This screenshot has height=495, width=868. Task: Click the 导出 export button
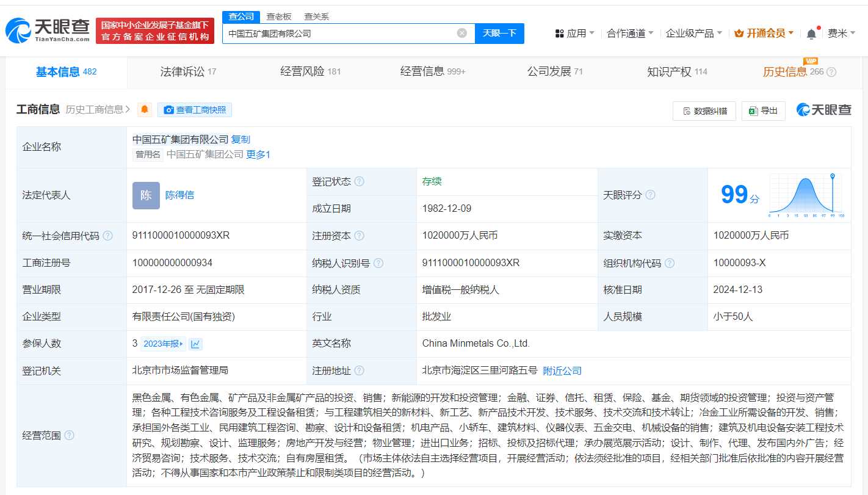pyautogui.click(x=764, y=110)
